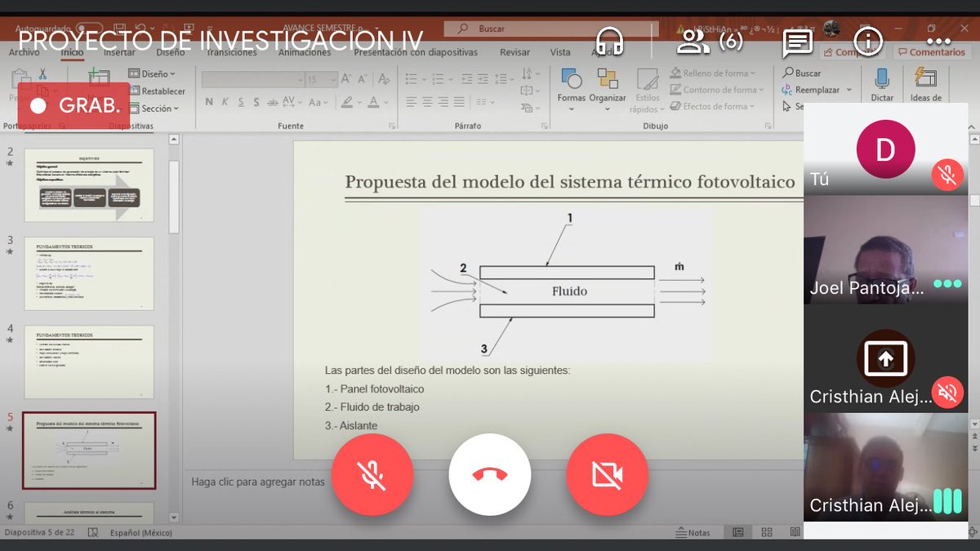Center text alignment icon
980x551 pixels.
click(427, 102)
